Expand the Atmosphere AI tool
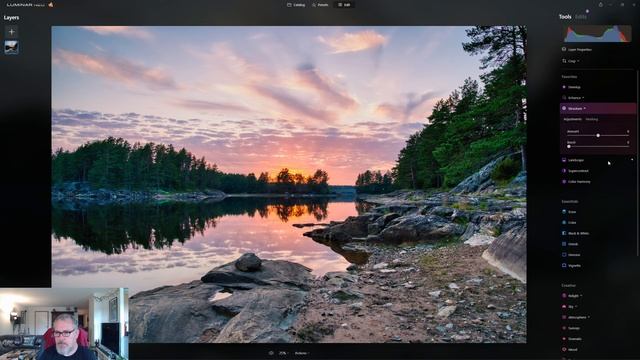Image resolution: width=640 pixels, height=360 pixels. (578, 317)
